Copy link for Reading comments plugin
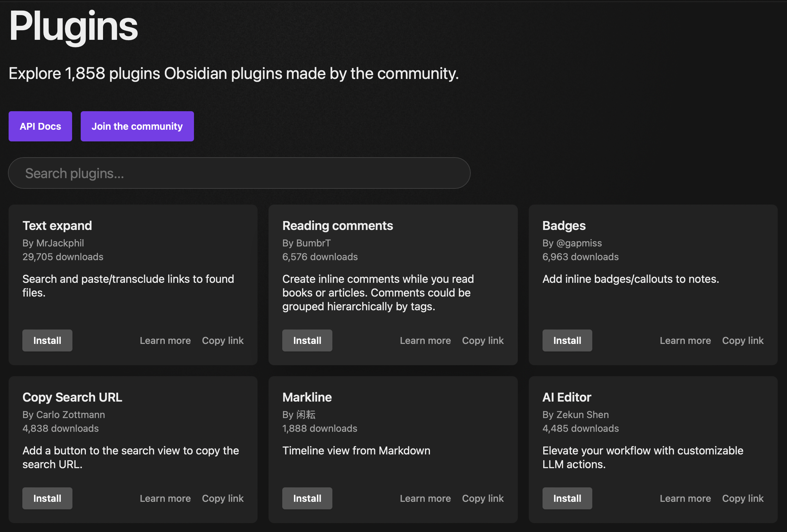The width and height of the screenshot is (787, 532). click(x=483, y=340)
